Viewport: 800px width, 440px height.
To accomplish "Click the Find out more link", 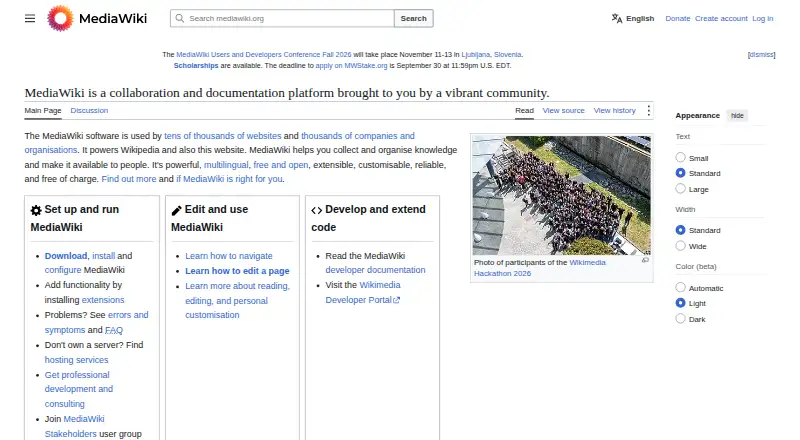I will [129, 179].
